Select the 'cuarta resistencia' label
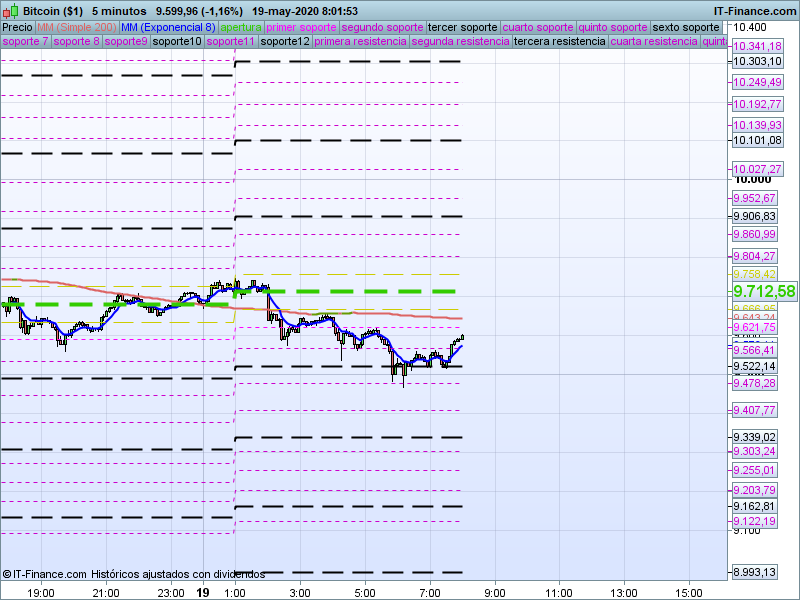Viewport: 800px width, 600px height. point(654,42)
